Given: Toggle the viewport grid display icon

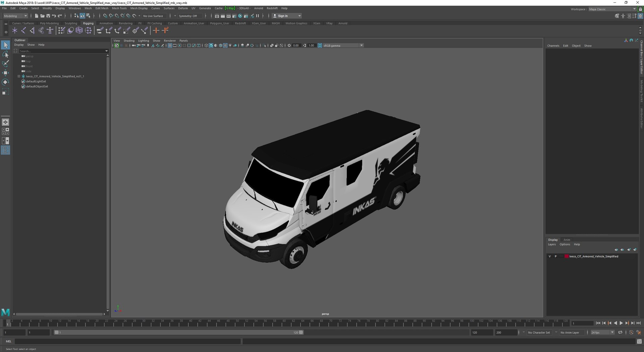Looking at the screenshot, I should click(170, 46).
